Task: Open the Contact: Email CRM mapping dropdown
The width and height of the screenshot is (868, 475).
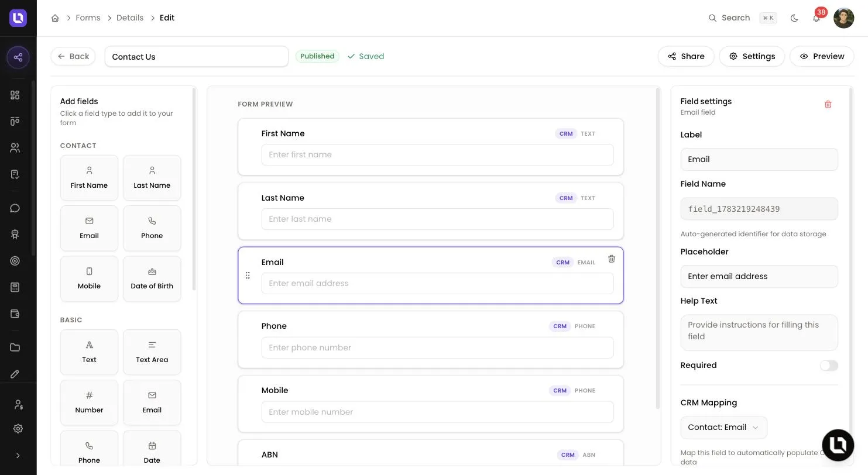Action: (x=723, y=428)
